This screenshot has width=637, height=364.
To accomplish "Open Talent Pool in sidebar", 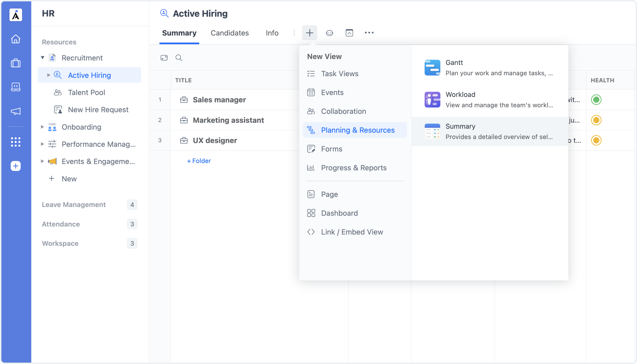I will (x=86, y=93).
